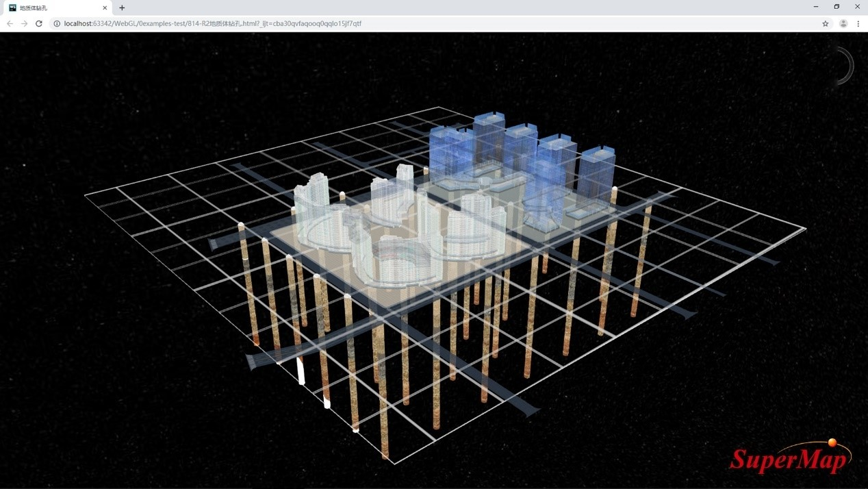Screen dimensions: 868x489
Task: Minimize the browser window
Action: tap(816, 7)
